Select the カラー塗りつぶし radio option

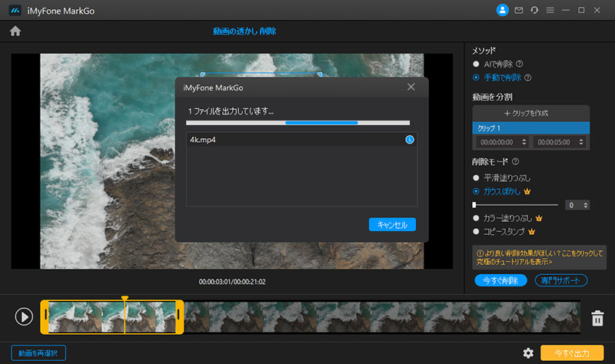477,218
